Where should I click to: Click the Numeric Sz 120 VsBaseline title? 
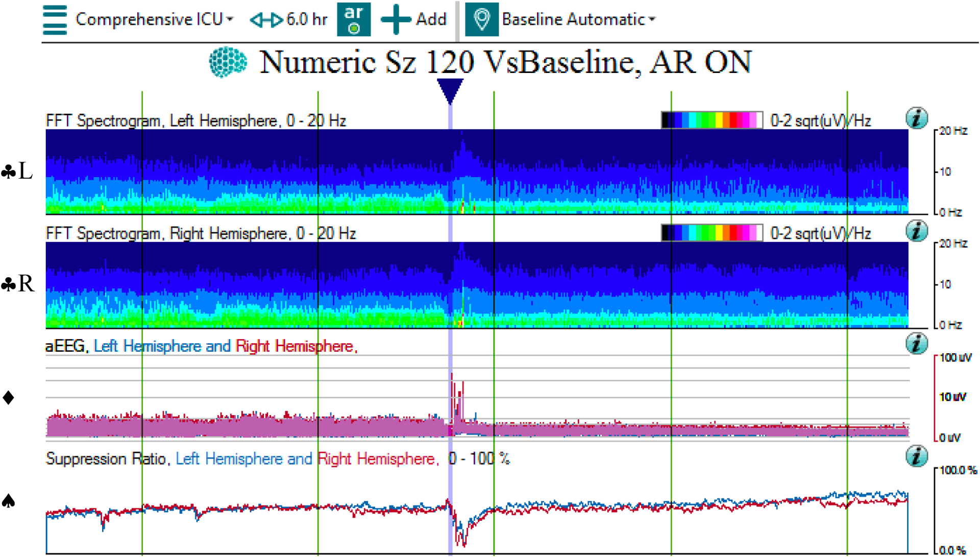[505, 62]
